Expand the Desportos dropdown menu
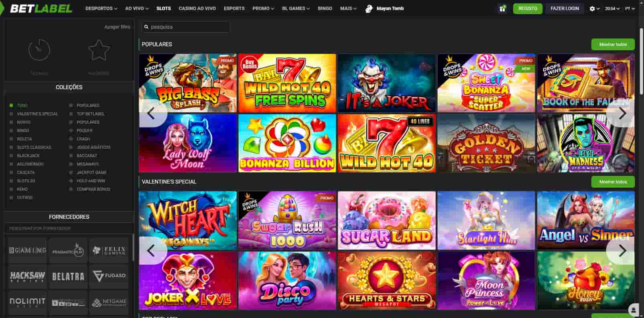Screen dimensions: 644x318 [101, 8]
